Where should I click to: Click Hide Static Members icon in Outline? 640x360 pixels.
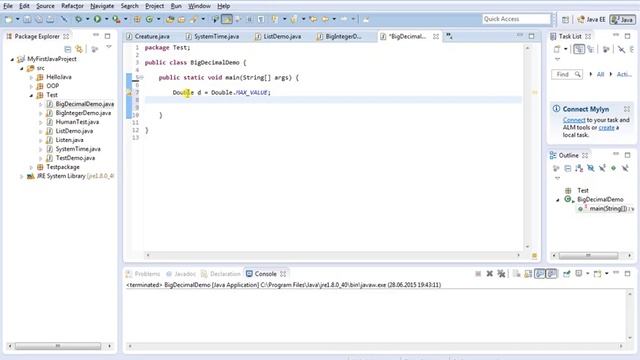[x=602, y=168]
